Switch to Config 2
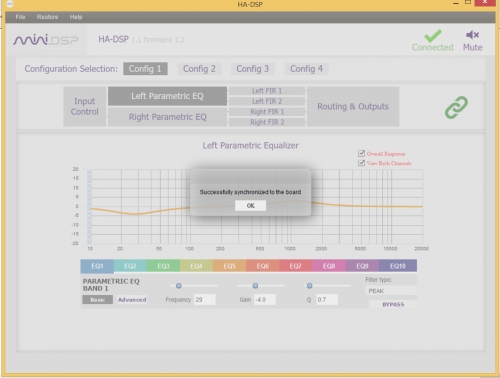Viewport: 500px width, 378px height. click(x=199, y=69)
